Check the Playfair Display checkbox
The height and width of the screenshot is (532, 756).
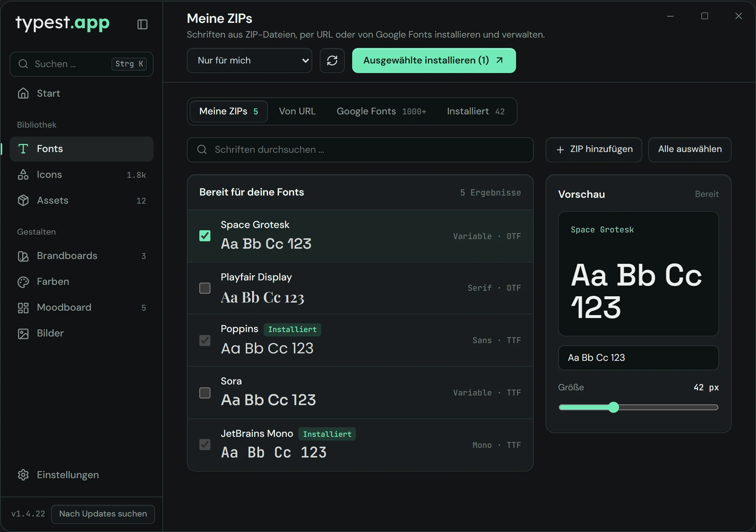[x=205, y=288]
